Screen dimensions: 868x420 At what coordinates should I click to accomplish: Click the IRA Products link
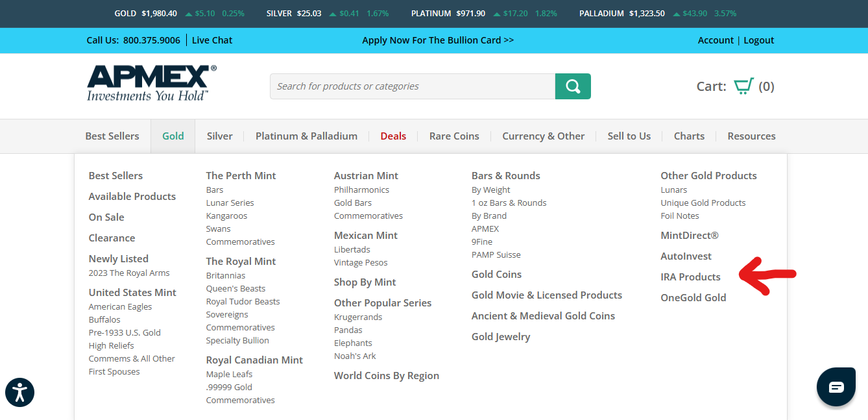click(x=690, y=277)
